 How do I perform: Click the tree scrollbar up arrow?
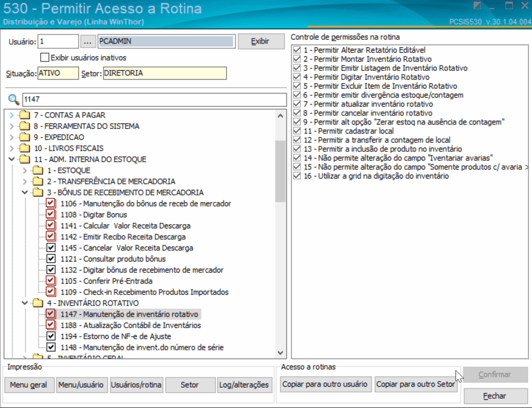pyautogui.click(x=280, y=116)
